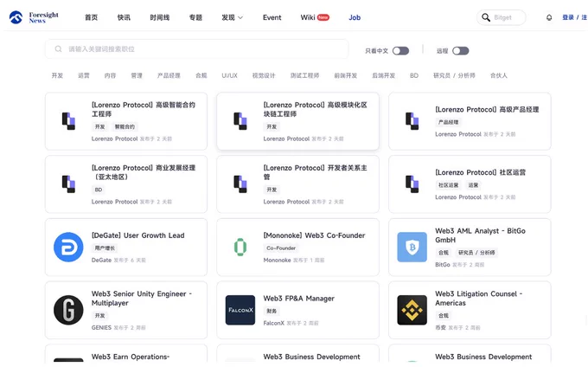The image size is (588, 367).
Task: Click the BitGo shield logo
Action: pos(412,247)
